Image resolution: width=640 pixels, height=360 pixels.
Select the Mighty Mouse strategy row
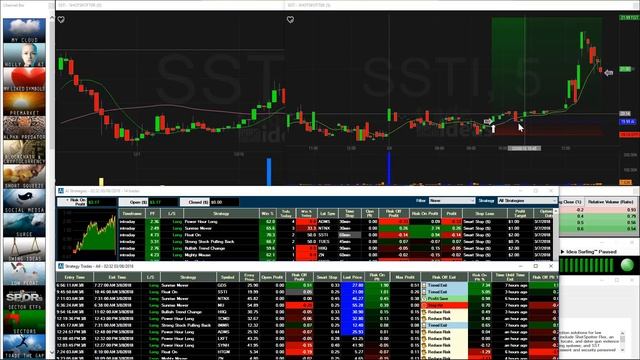tap(337, 255)
